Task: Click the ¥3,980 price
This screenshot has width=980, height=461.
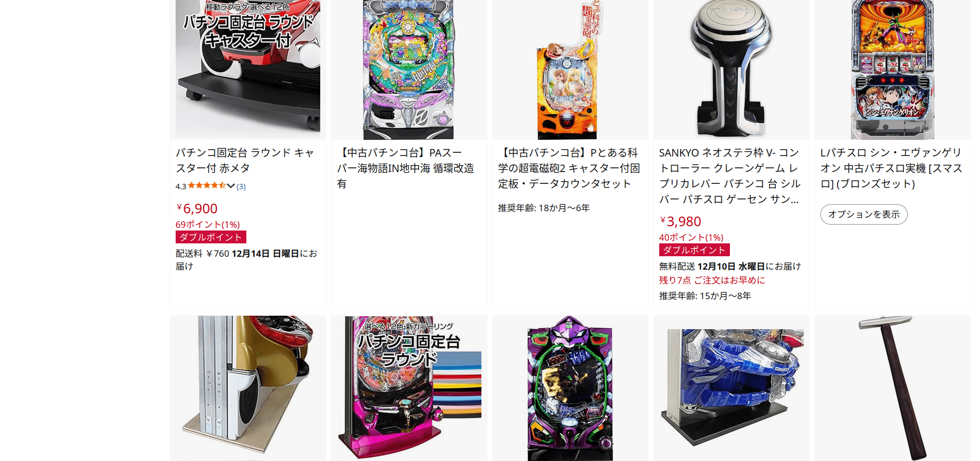Action: [680, 221]
